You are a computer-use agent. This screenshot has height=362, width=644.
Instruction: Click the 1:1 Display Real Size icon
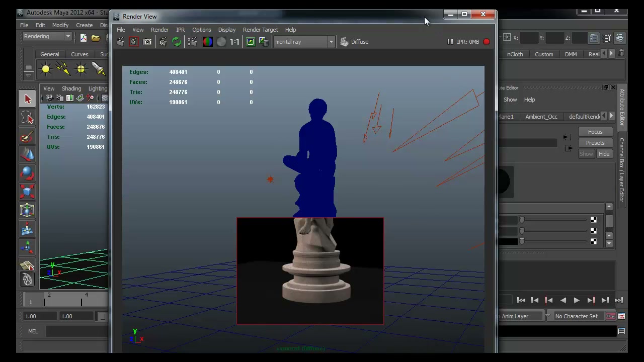(235, 42)
